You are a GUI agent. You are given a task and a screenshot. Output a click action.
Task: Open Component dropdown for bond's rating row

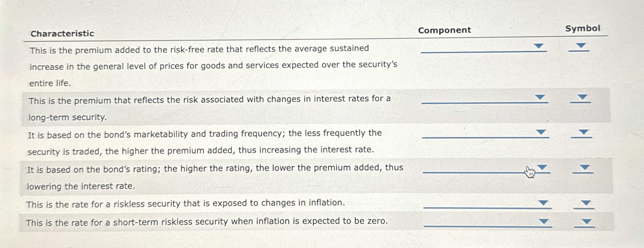tap(486, 168)
